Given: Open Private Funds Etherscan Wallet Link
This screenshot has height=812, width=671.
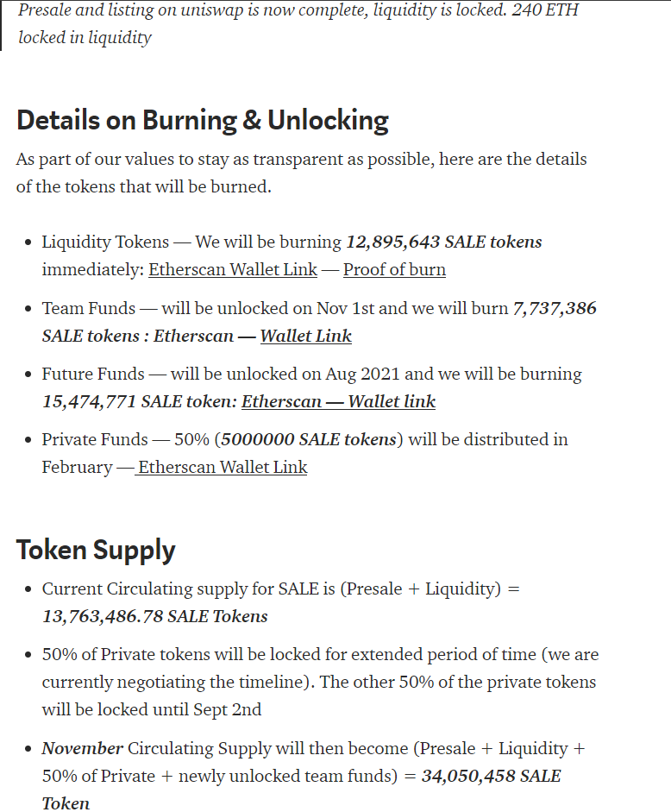Looking at the screenshot, I should [x=223, y=468].
